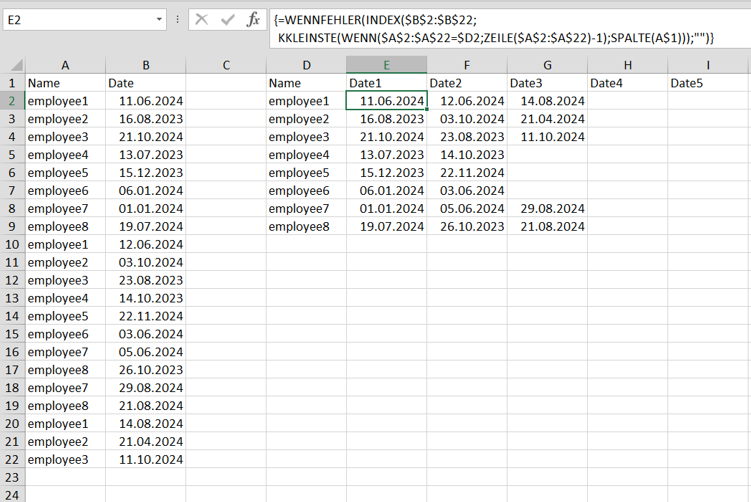Select column E header
This screenshot has width=751, height=502.
tap(387, 65)
